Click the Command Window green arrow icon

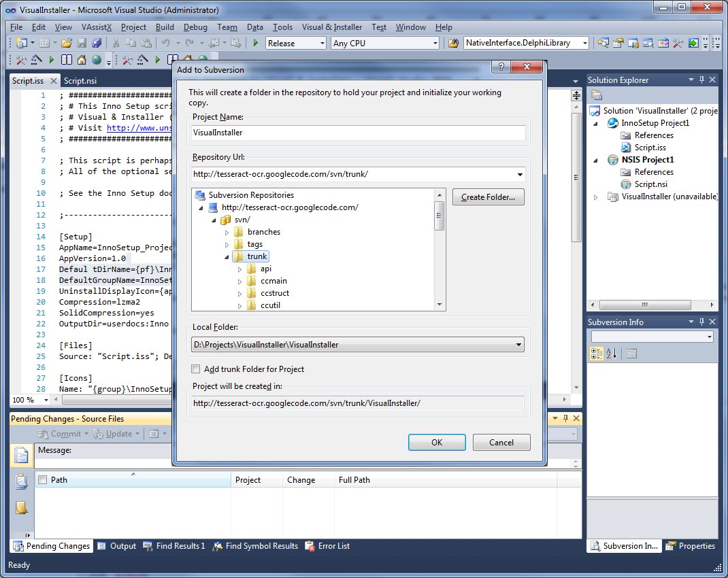click(x=693, y=43)
